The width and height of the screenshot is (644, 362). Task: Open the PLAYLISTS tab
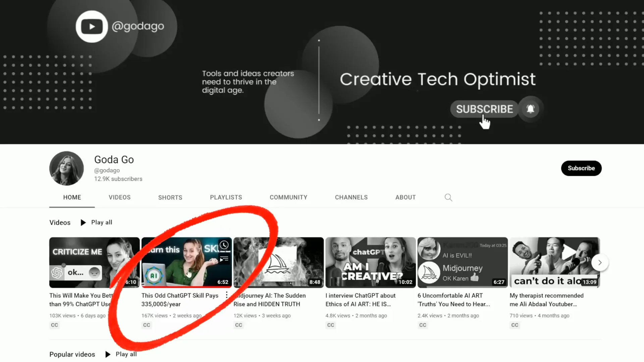pyautogui.click(x=226, y=197)
